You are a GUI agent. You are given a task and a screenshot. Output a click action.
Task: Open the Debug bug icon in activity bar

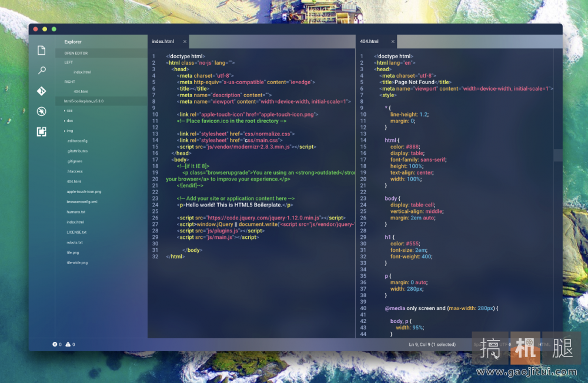(42, 111)
